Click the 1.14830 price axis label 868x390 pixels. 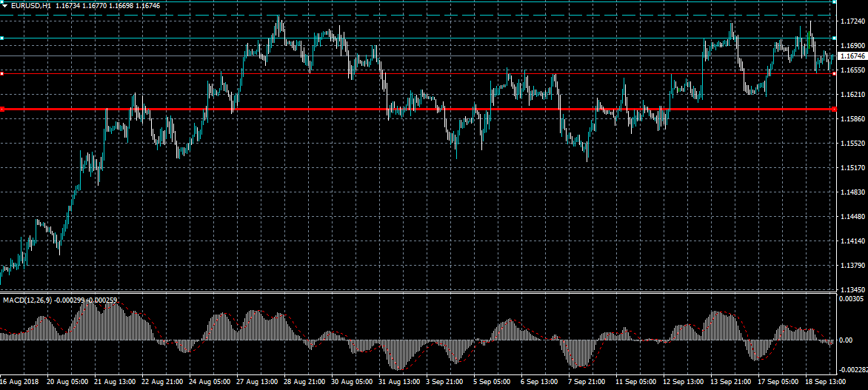(852, 192)
